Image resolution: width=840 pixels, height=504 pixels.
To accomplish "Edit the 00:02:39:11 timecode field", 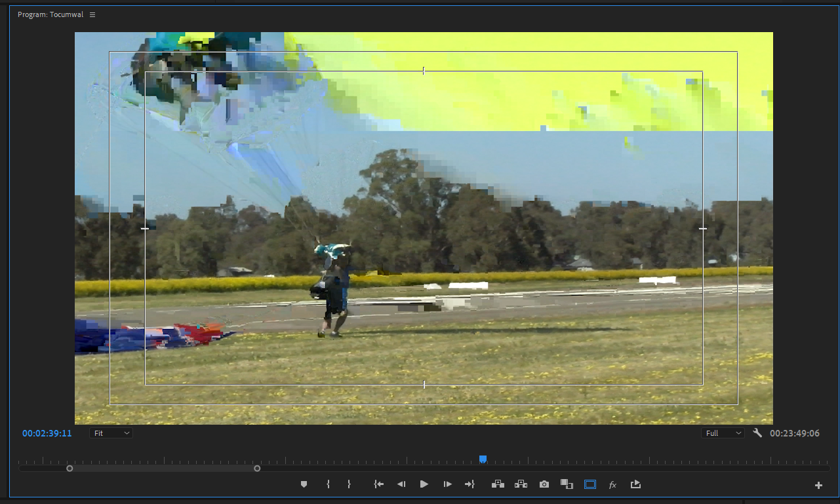I will coord(46,433).
